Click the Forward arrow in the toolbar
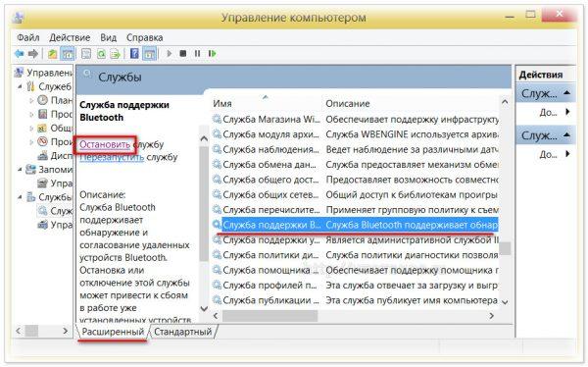The width and height of the screenshot is (588, 367). (33, 54)
